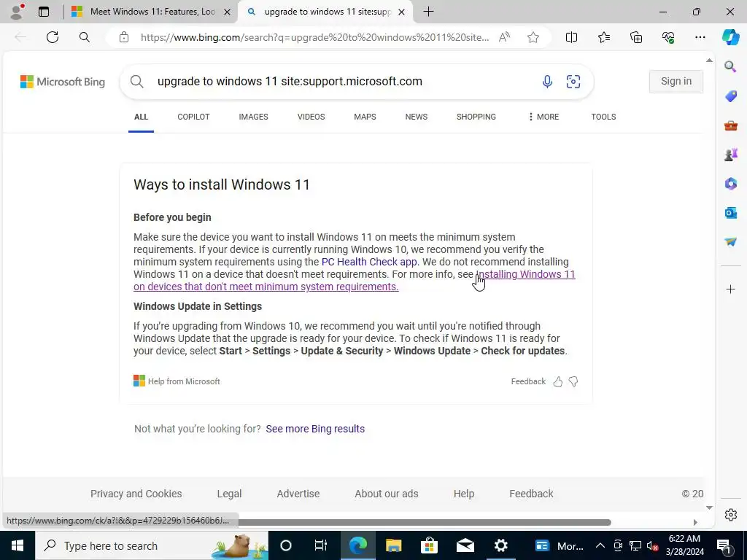Open sidebar Outlook icon
The width and height of the screenshot is (747, 560).
tap(730, 213)
